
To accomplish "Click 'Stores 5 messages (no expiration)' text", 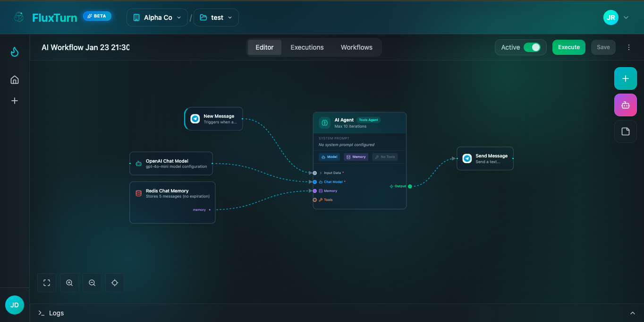I will pos(178,196).
